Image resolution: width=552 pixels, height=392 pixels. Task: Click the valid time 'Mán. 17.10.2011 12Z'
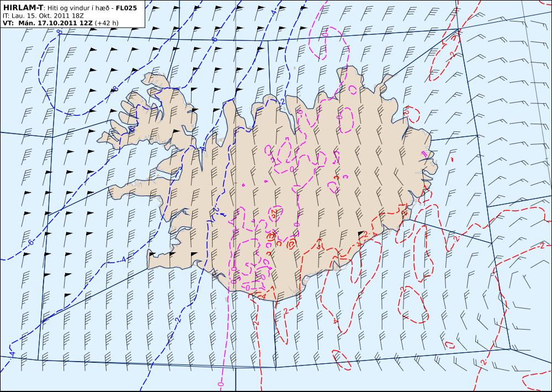point(56,23)
